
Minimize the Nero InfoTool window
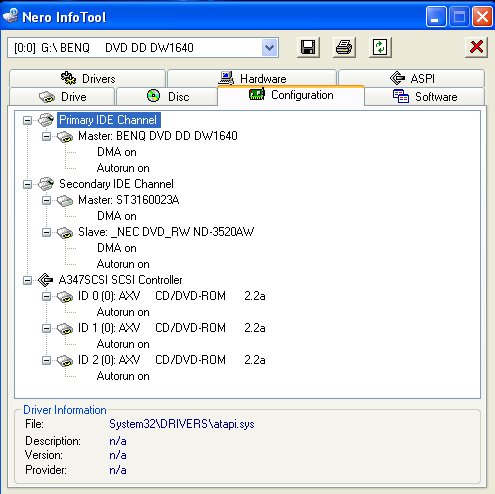[x=436, y=17]
